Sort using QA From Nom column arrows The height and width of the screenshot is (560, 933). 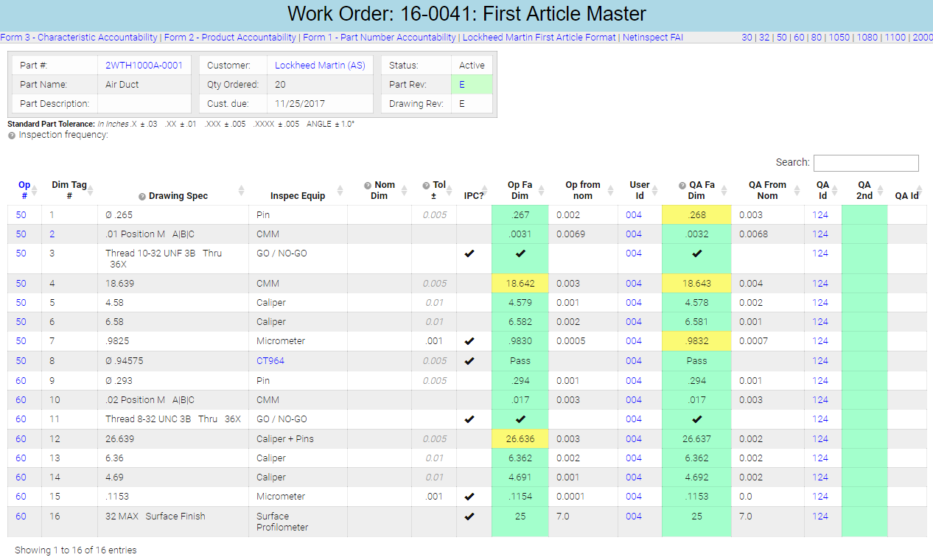coord(798,190)
